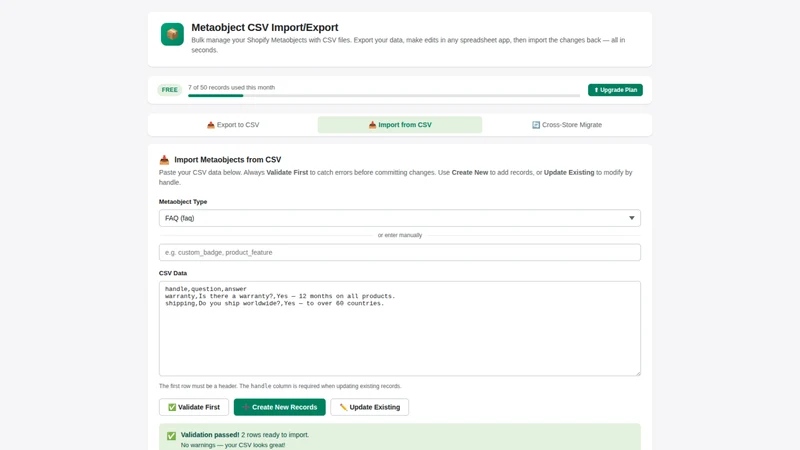The image size is (800, 450).
Task: Click the FREE plan badge
Action: click(169, 90)
